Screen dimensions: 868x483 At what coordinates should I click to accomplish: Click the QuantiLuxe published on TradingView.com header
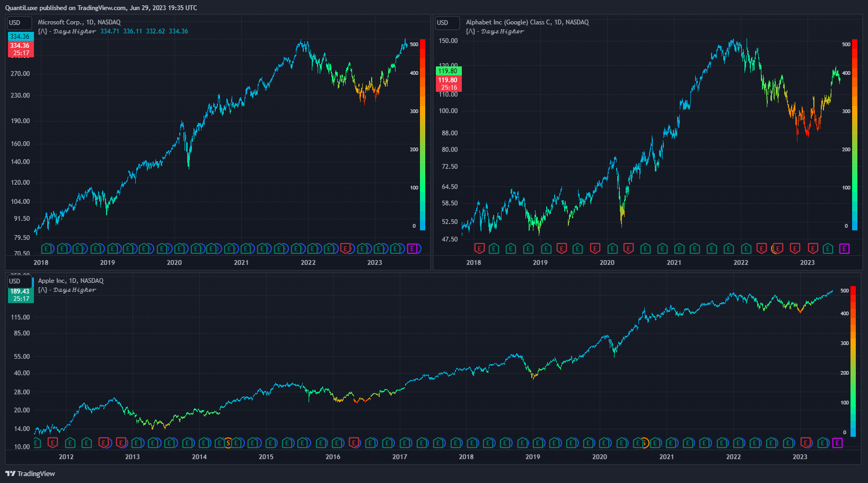(x=101, y=8)
